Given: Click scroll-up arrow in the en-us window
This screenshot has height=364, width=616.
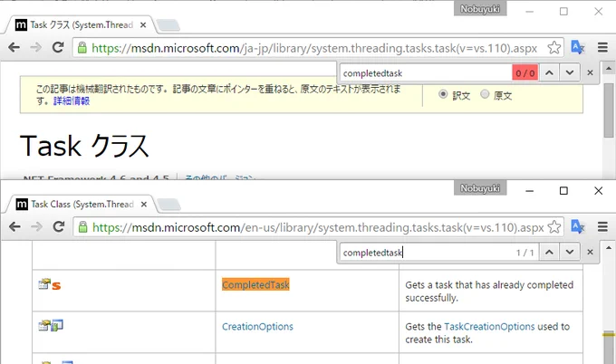Looking at the screenshot, I should 609,248.
